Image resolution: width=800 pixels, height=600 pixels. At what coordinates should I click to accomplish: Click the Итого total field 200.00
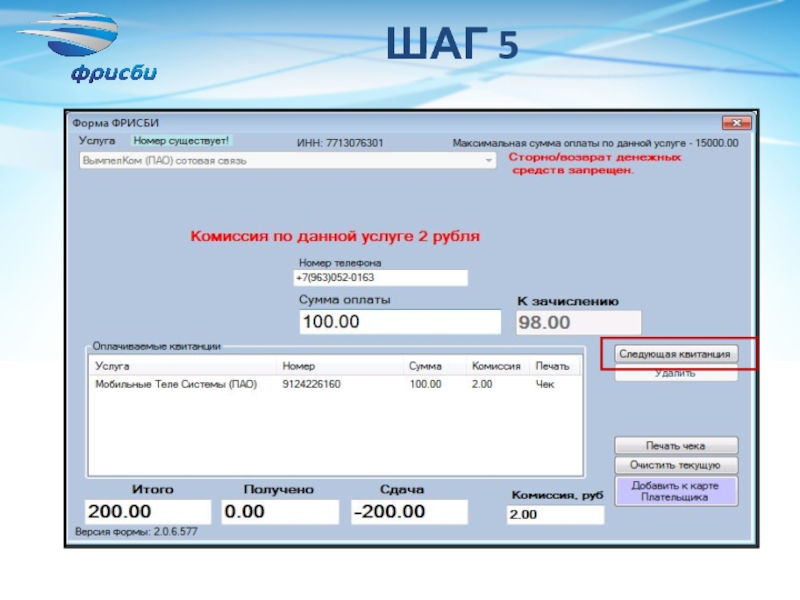point(148,512)
